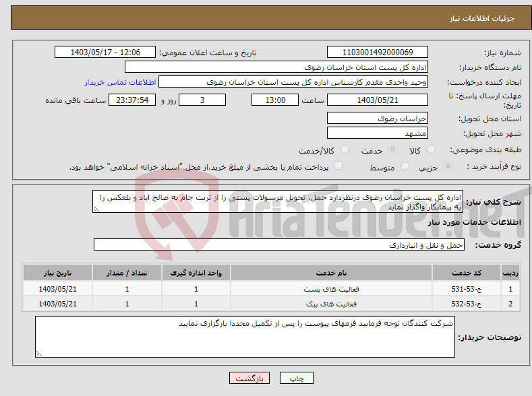
Task: Select the کالا/خدمت radio button
Action: tap(345, 150)
